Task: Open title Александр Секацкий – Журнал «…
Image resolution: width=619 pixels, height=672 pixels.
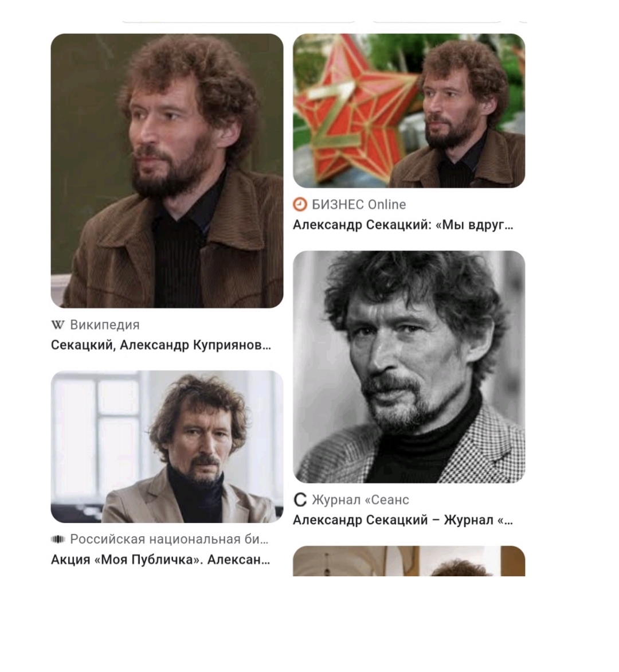Action: (x=403, y=520)
